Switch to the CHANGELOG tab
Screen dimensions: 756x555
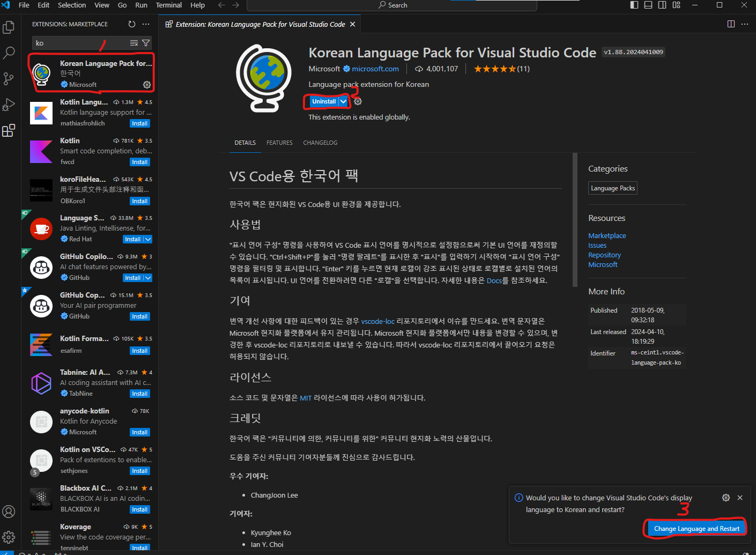click(320, 143)
